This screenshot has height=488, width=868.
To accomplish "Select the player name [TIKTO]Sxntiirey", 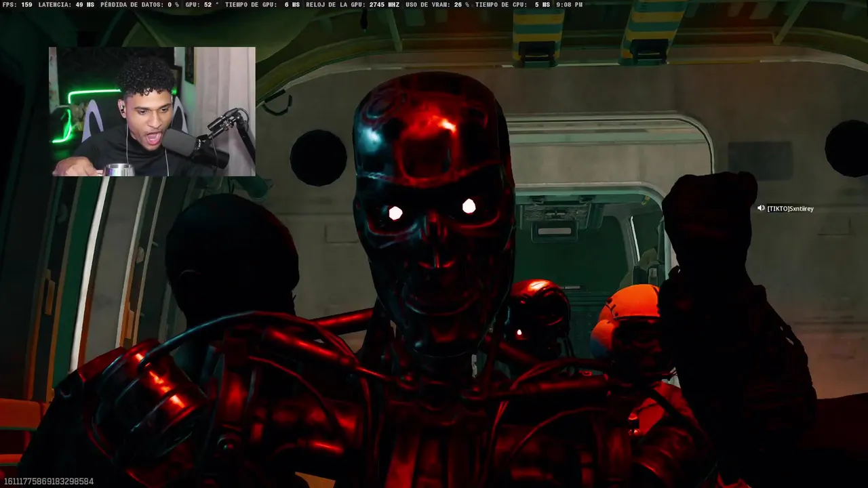I will 790,209.
